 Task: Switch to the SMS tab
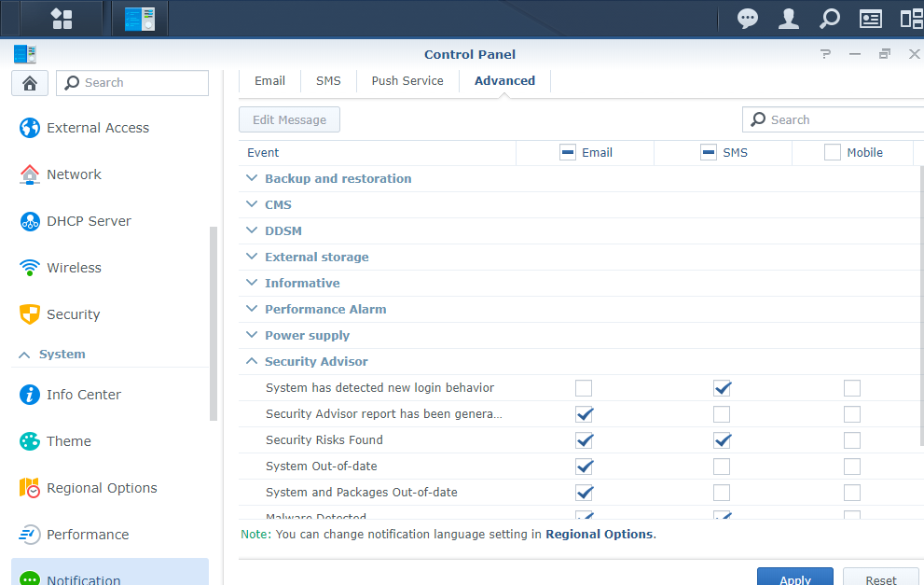328,81
